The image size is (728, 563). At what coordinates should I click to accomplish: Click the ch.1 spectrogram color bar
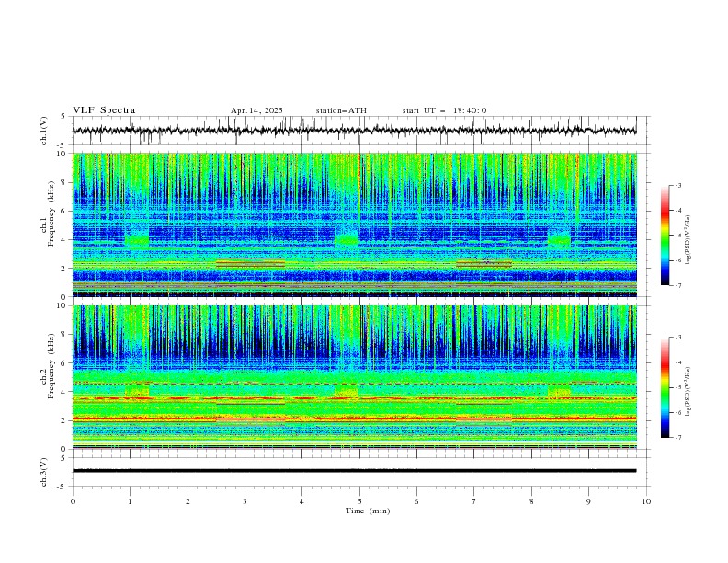click(x=665, y=236)
